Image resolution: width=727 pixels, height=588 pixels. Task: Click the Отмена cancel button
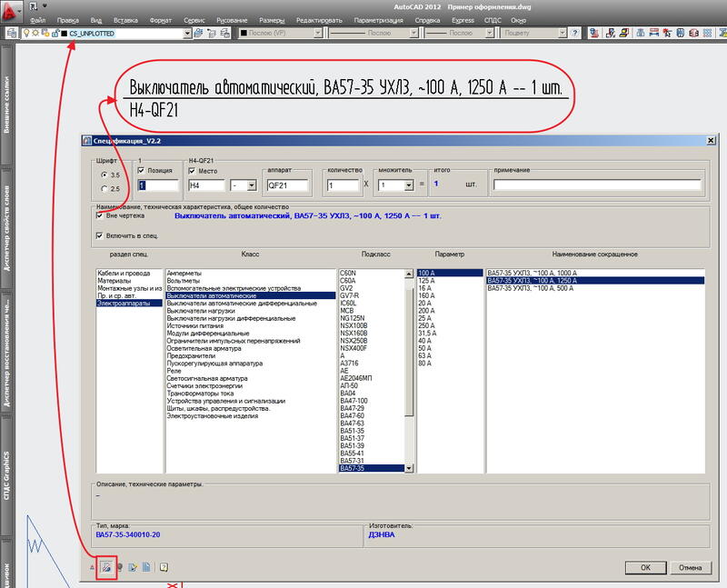coord(690,568)
